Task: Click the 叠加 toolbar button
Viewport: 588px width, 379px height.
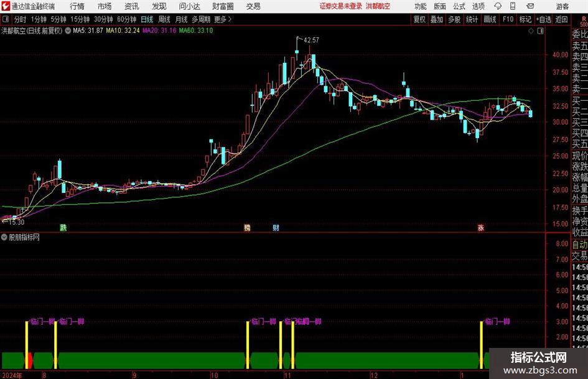Action: tap(437, 19)
